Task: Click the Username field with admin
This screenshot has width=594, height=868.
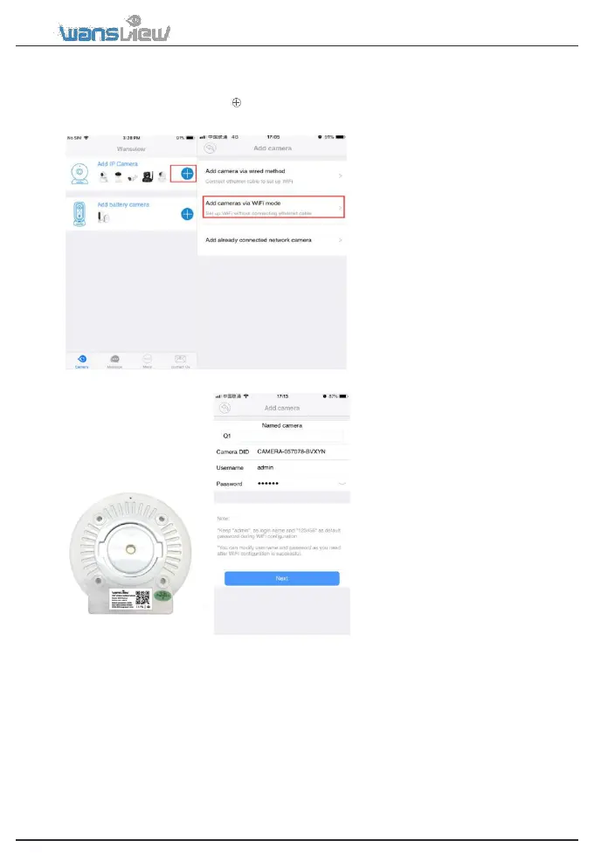Action: [x=282, y=468]
